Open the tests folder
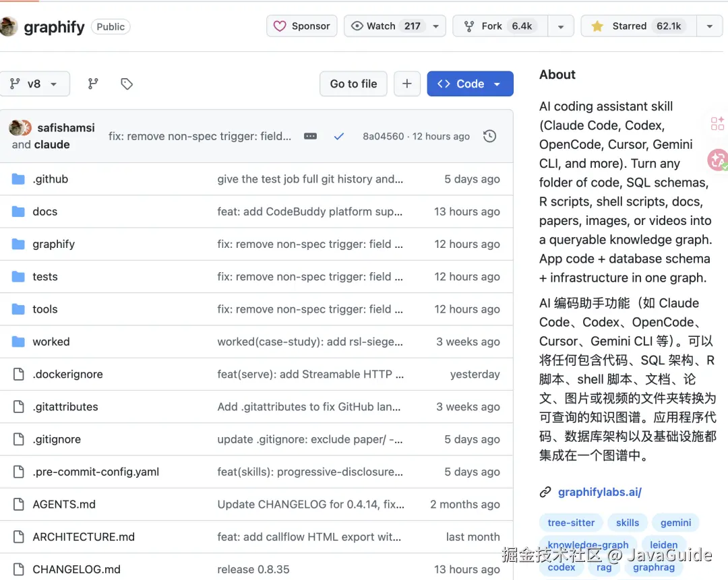This screenshot has height=580, width=728. click(45, 277)
